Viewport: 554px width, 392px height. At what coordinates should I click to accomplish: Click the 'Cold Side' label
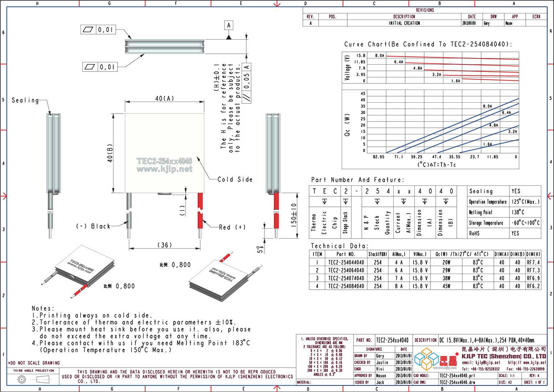pyautogui.click(x=235, y=179)
